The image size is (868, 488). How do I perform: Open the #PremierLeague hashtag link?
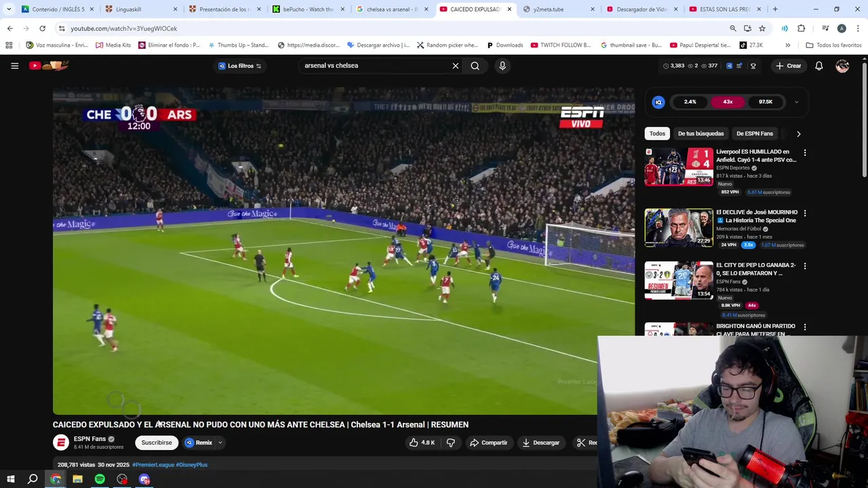click(153, 465)
